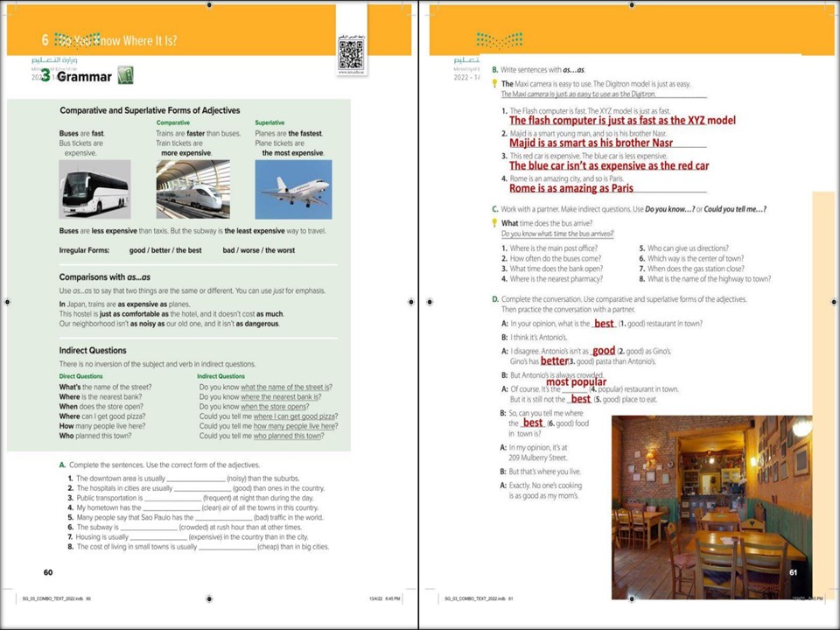Click the red 'most popular' answer in exercise D

pyautogui.click(x=576, y=382)
